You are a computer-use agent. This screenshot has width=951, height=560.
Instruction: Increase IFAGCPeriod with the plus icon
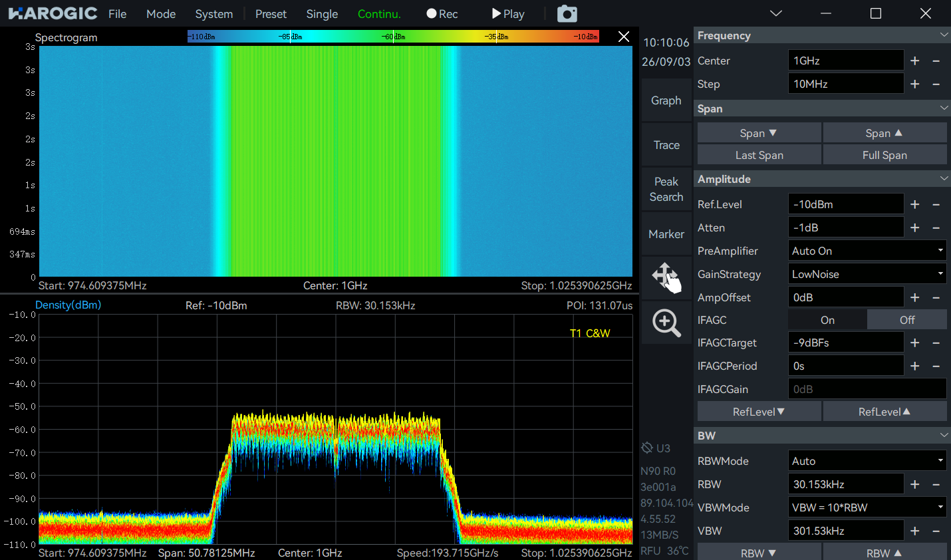[915, 366]
